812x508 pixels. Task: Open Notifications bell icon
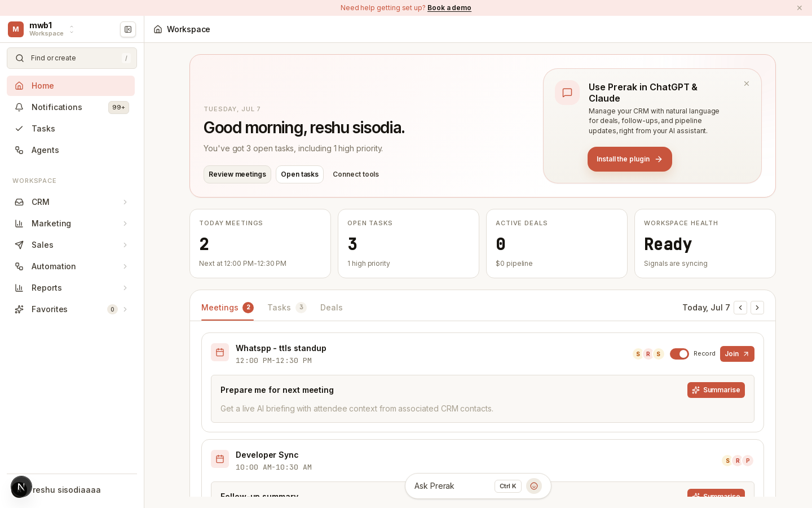point(19,107)
